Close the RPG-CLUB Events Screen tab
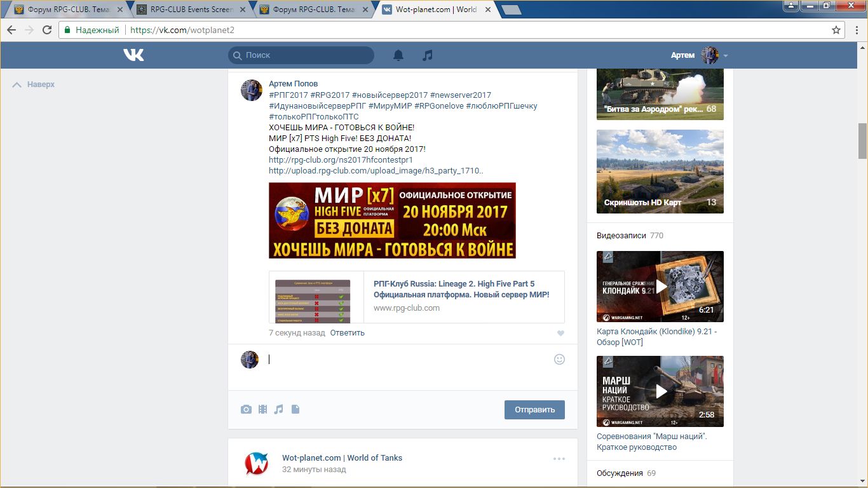This screenshot has width=868, height=488. [x=243, y=10]
